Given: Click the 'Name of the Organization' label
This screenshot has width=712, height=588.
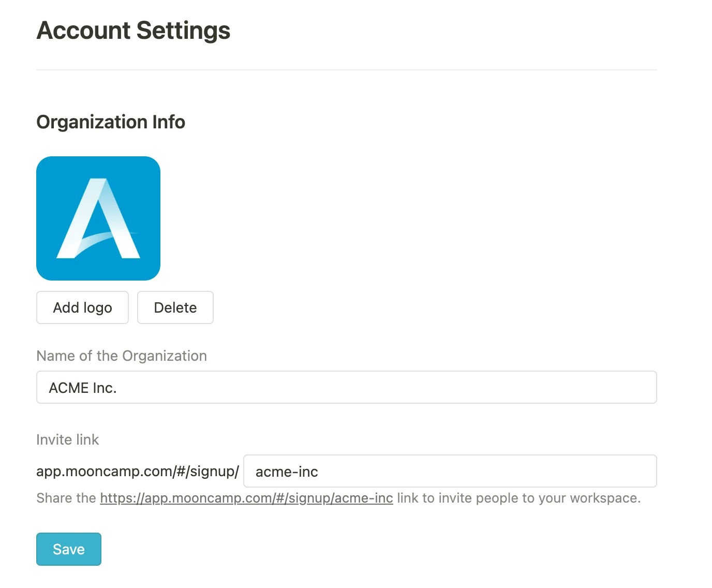Looking at the screenshot, I should tap(122, 356).
